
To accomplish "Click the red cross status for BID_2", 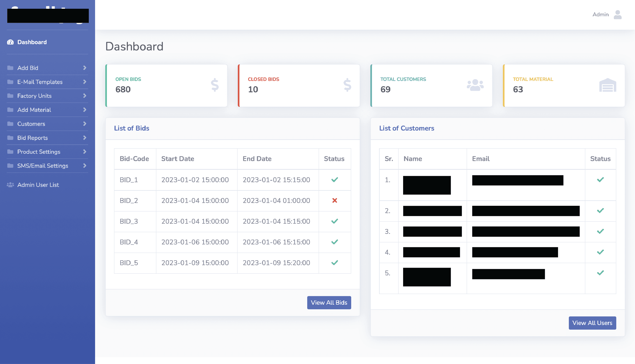I will [334, 201].
